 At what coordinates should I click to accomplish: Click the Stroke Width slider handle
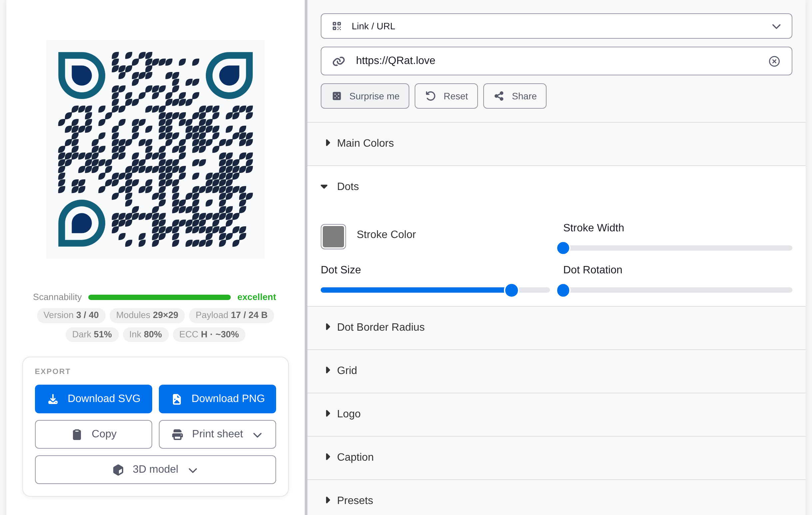point(563,248)
